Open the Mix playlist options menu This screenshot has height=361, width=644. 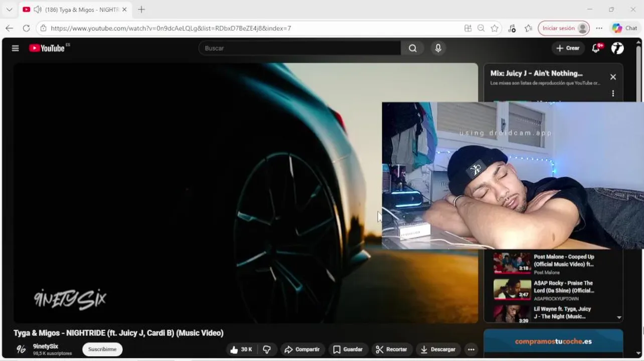(613, 93)
